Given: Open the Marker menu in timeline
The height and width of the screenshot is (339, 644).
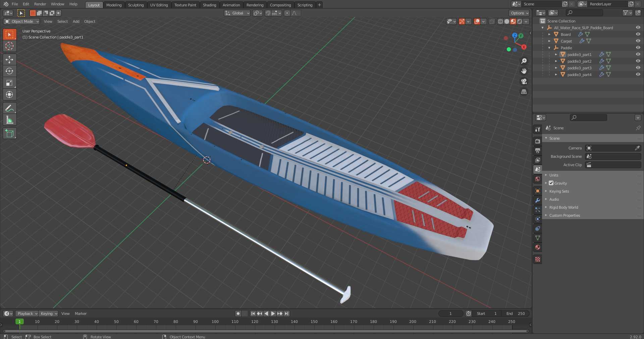Looking at the screenshot, I should (x=80, y=314).
